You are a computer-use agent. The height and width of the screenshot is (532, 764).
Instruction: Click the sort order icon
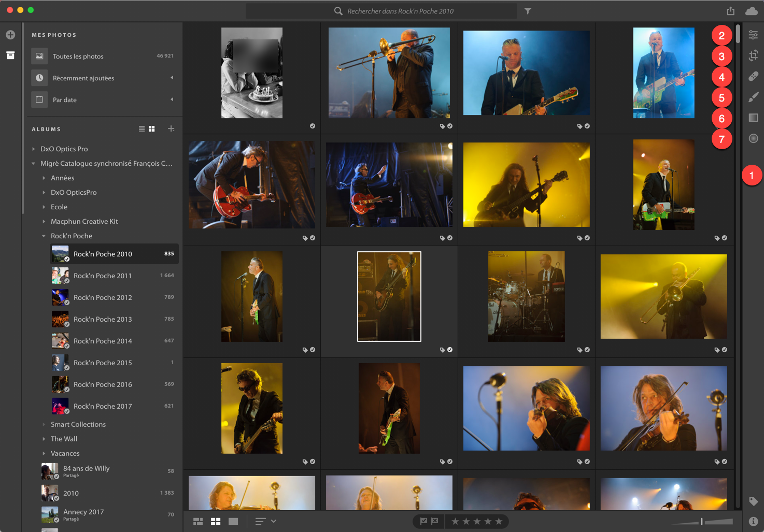click(x=260, y=521)
